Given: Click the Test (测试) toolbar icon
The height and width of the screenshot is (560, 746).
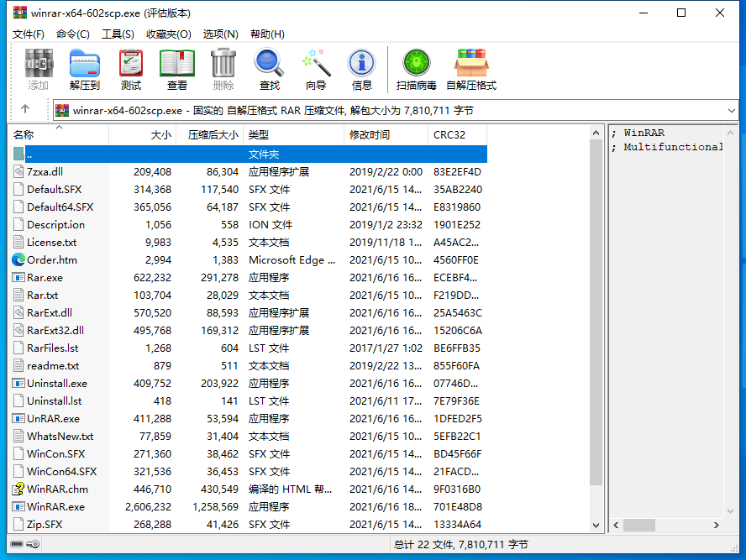Looking at the screenshot, I should point(131,63).
